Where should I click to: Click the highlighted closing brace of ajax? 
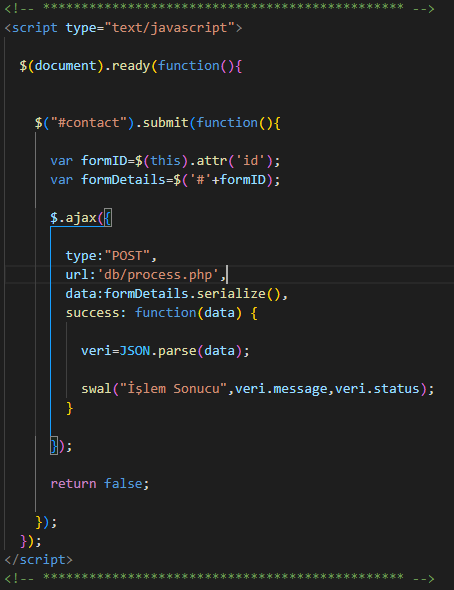click(x=54, y=446)
